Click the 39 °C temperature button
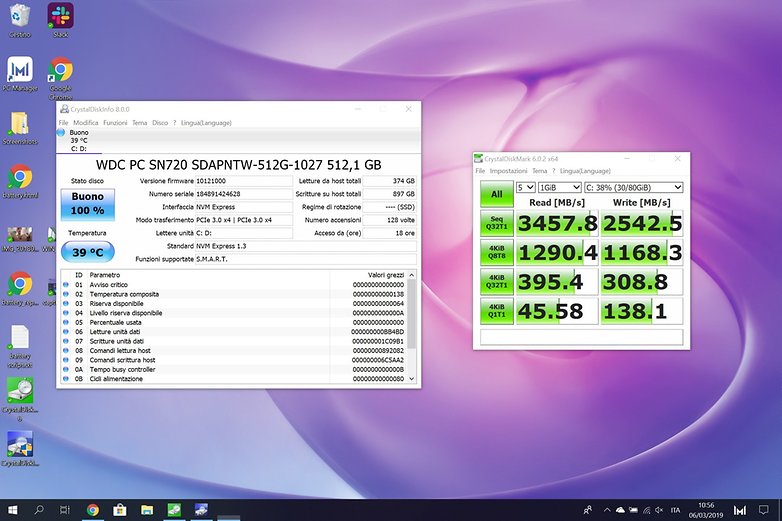Image resolution: width=782 pixels, height=521 pixels. coord(88,252)
